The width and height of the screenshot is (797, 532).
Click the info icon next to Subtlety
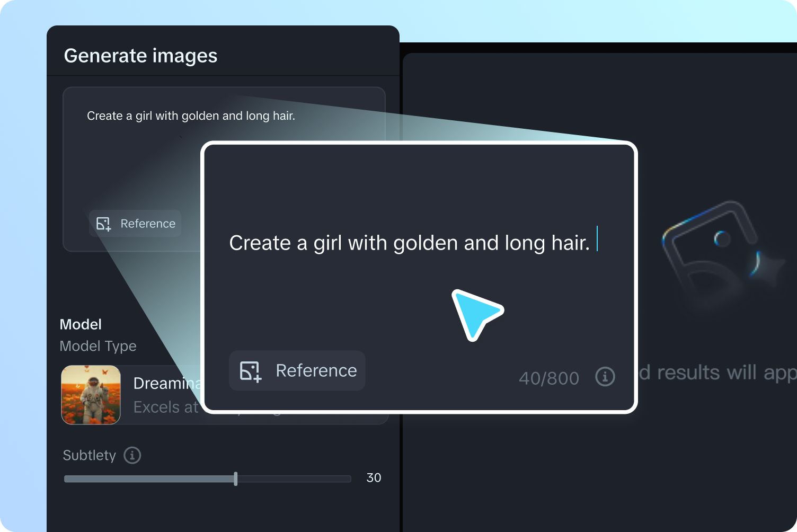[x=132, y=455]
